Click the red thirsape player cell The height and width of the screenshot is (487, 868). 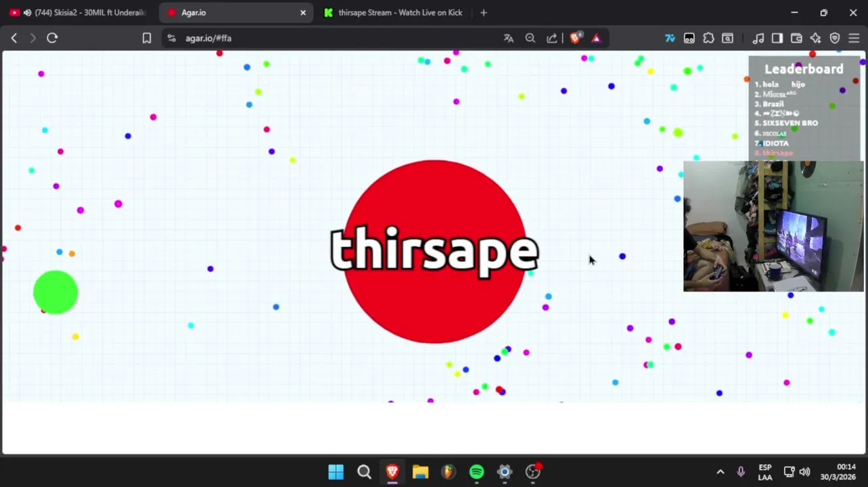click(435, 252)
